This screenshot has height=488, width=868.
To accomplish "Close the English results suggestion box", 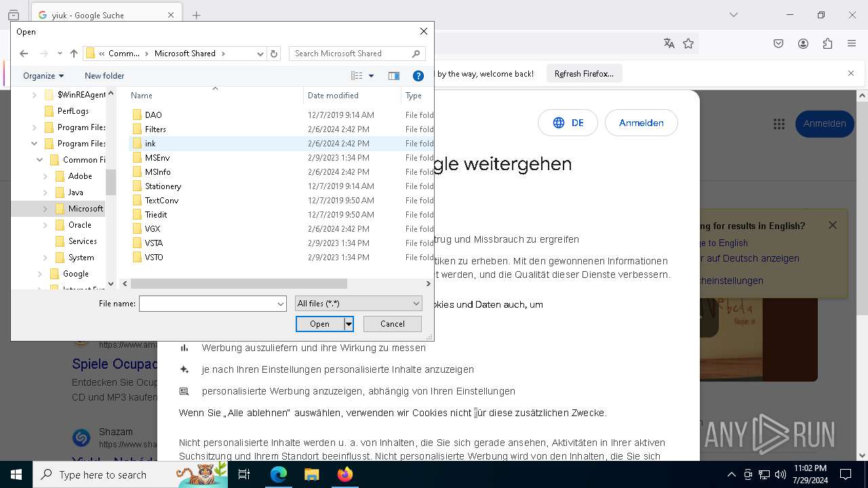I will coord(833,225).
